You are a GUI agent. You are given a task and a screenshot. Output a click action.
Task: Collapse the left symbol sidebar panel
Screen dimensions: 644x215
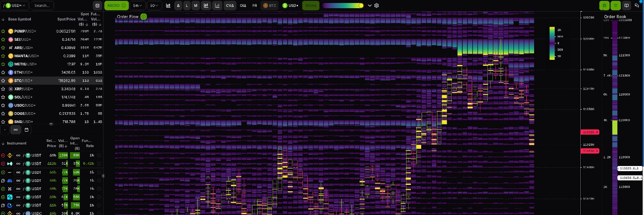(x=98, y=6)
